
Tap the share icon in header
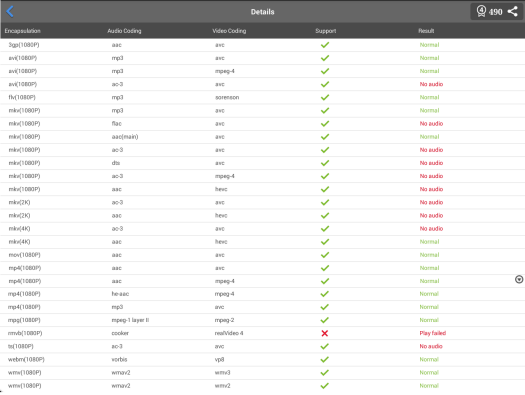click(x=513, y=11)
